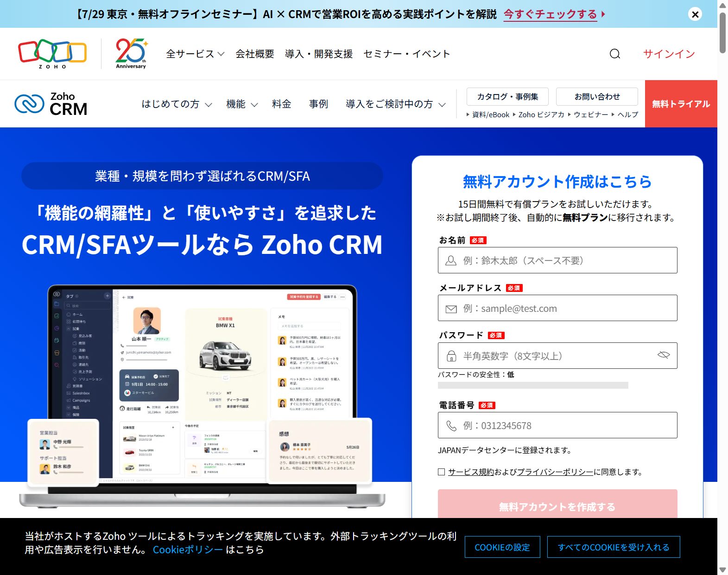Open 導入・開発支援 menu item
The width and height of the screenshot is (728, 575).
[x=318, y=54]
